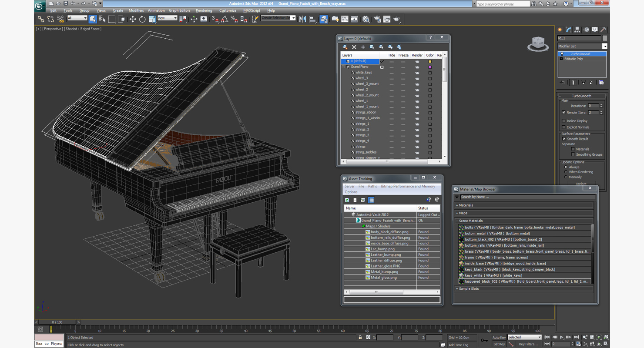Open the Graph Editors menu
Viewport: 644px width, 348px height.
180,10
